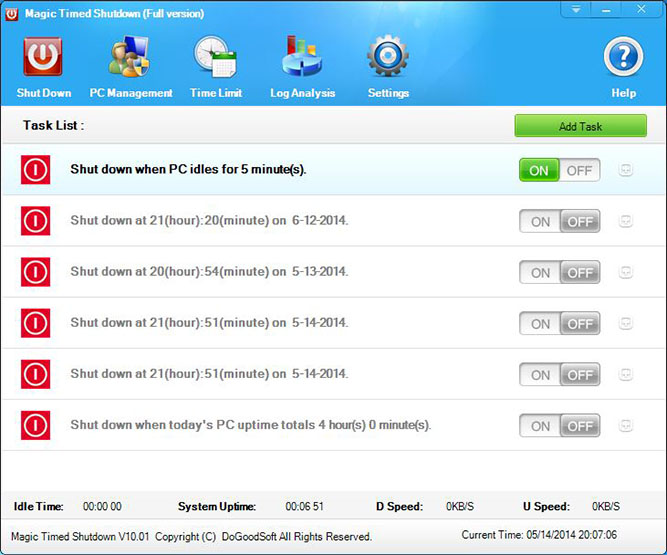Open options button for uptime task row
Screen dimensions: 667x555
[625, 425]
